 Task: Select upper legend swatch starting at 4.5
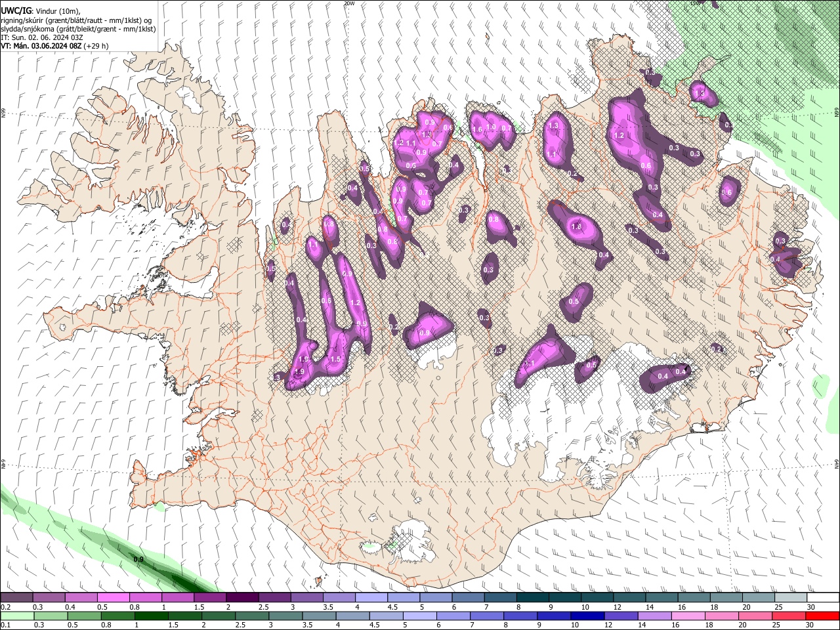[x=404, y=597]
